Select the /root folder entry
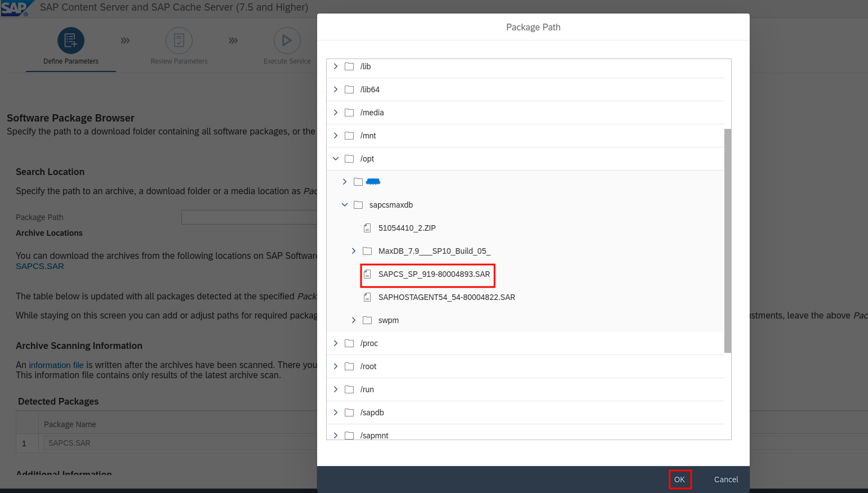The width and height of the screenshot is (868, 493). (x=368, y=366)
